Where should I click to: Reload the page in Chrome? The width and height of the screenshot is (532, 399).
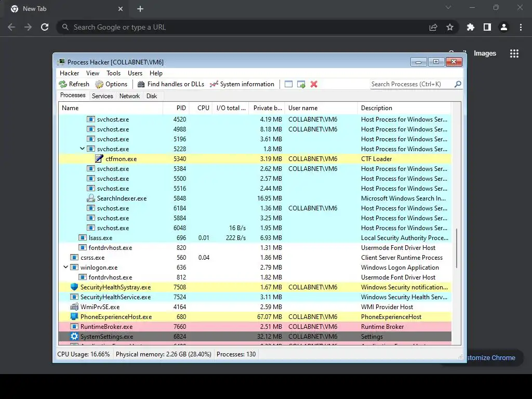(45, 27)
